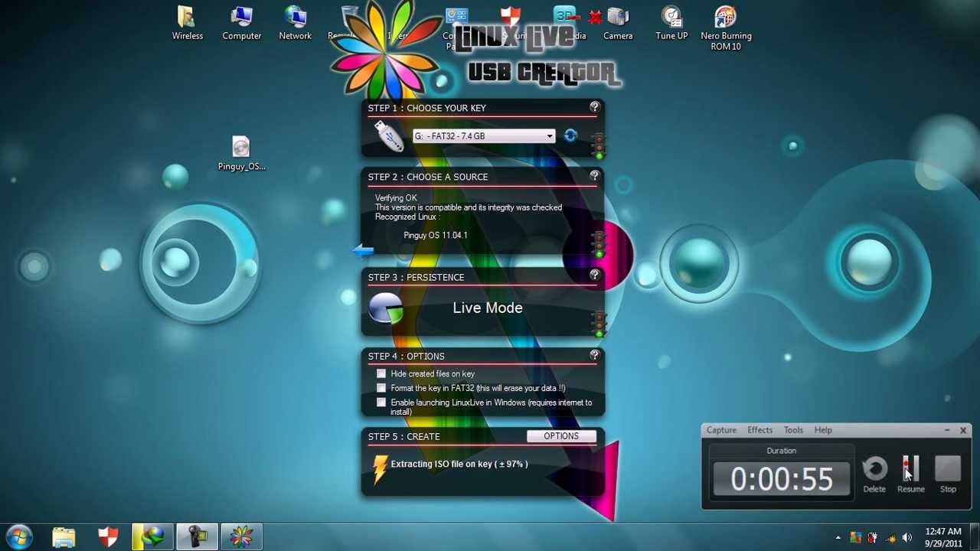Close the recorder window
Viewport: 980px width, 551px height.
(x=963, y=431)
